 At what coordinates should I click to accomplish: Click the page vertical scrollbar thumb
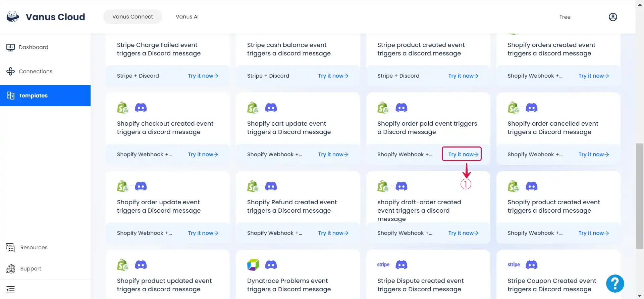click(x=640, y=196)
